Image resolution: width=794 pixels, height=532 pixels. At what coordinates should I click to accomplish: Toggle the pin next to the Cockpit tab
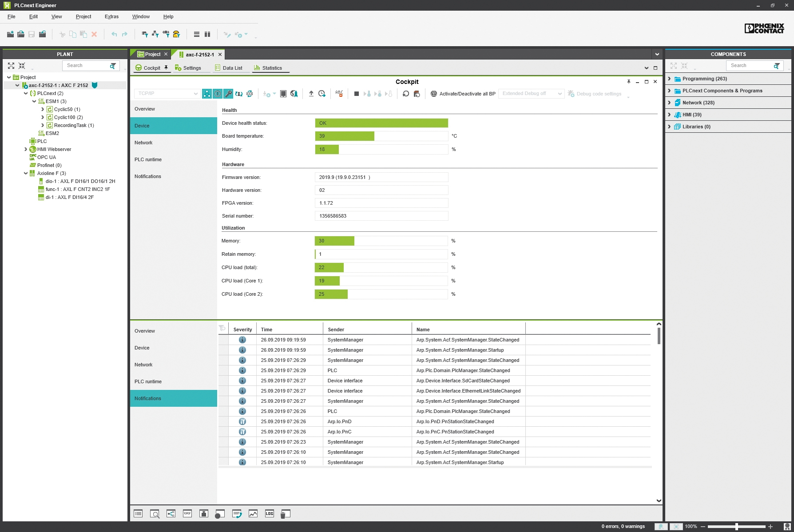pyautogui.click(x=166, y=67)
